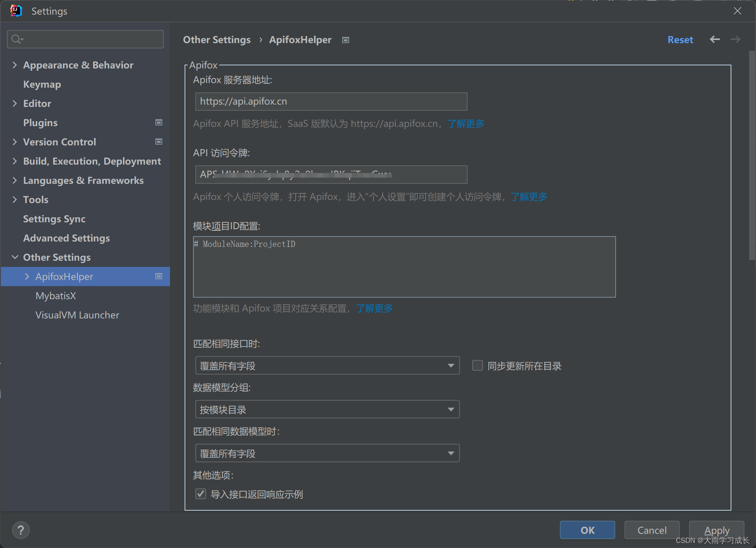Disable the 导入接口返回响应示例 checkbox

(200, 494)
